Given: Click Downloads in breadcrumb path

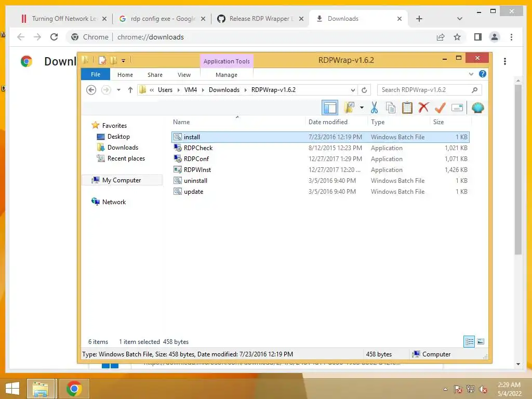Looking at the screenshot, I should (224, 90).
